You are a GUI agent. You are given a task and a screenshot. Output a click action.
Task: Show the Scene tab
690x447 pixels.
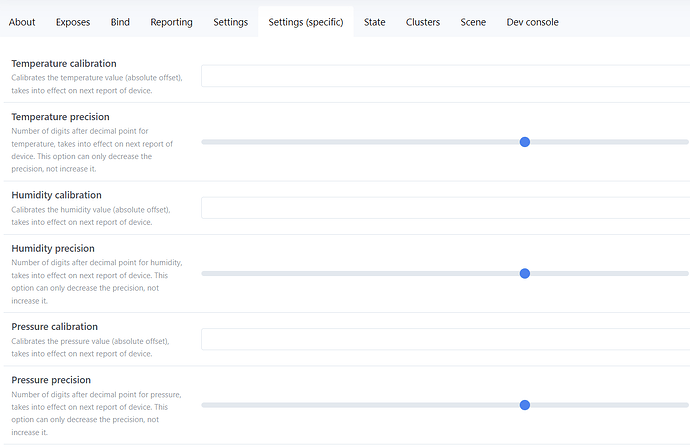point(473,22)
